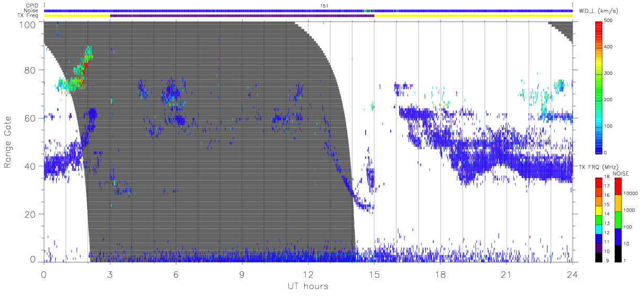Click the UT hours axis title
This screenshot has height=297, width=644.
tap(307, 286)
